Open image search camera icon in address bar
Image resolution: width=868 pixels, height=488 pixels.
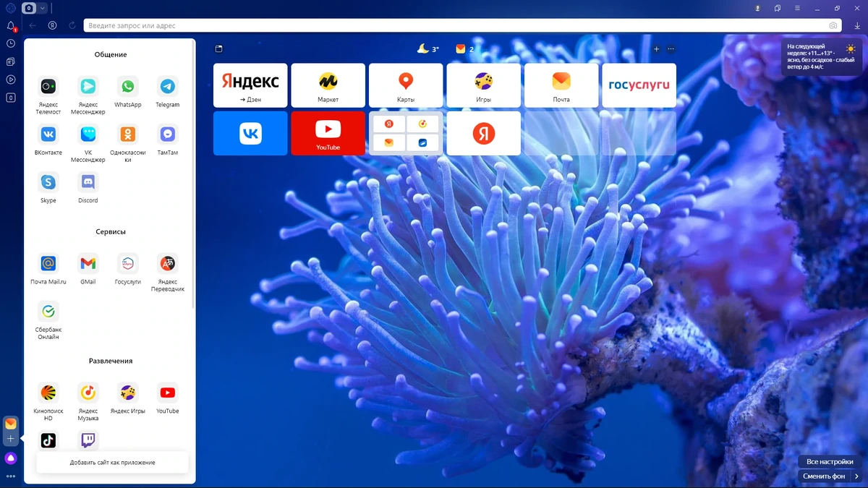tap(834, 25)
